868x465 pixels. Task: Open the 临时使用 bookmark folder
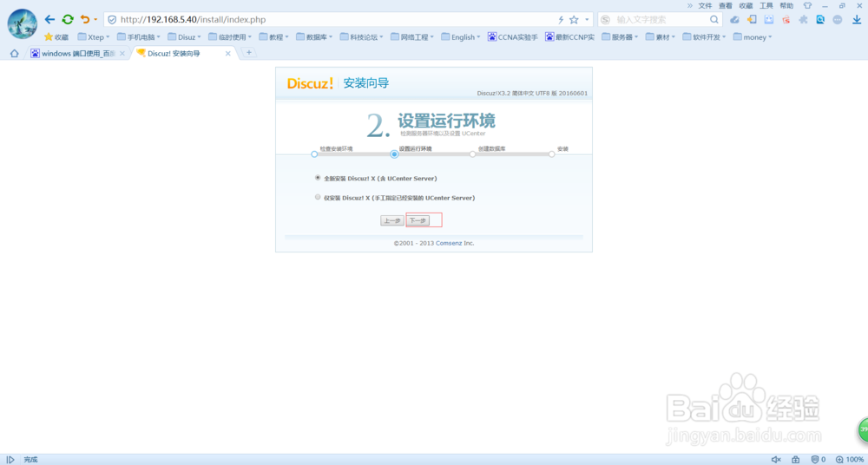pos(230,37)
